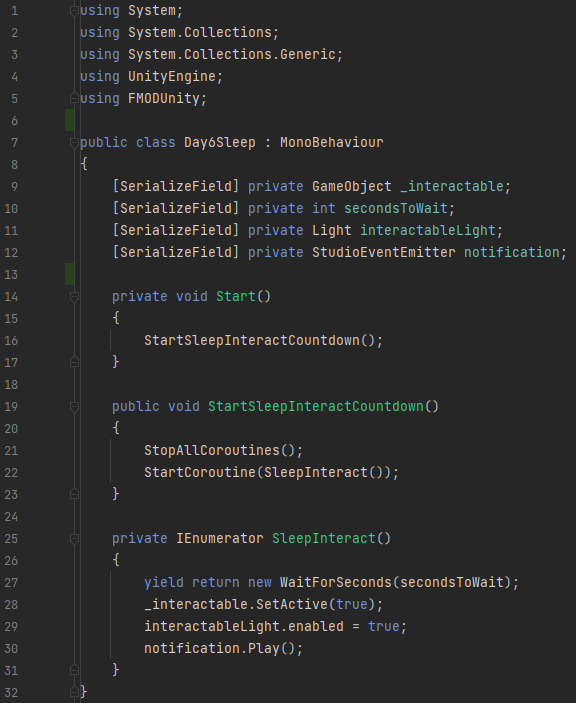
Task: Click the StopAllCoroutines call
Action: point(212,450)
